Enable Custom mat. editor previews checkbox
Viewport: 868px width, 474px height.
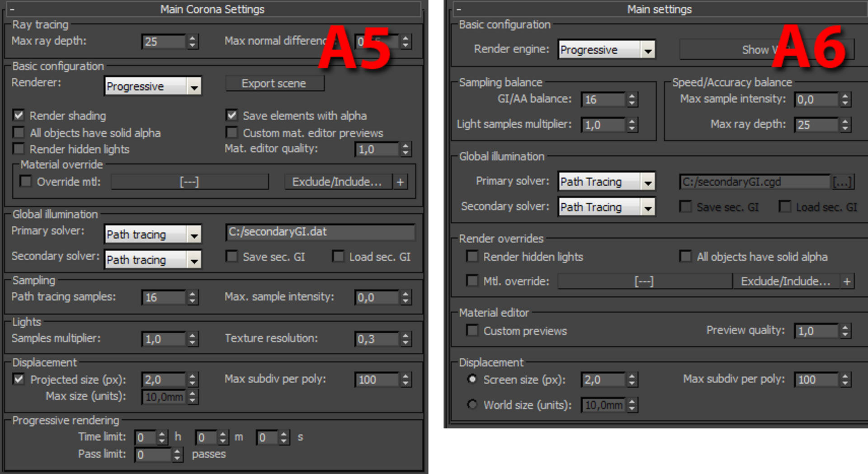coord(231,132)
